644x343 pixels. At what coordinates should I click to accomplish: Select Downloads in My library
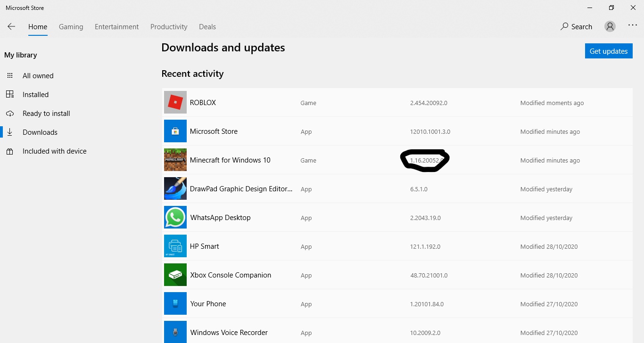point(40,132)
